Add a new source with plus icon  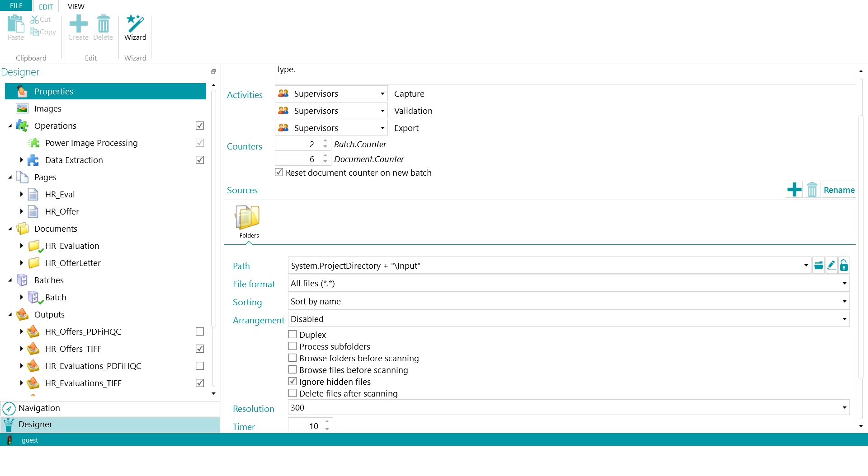pyautogui.click(x=794, y=190)
